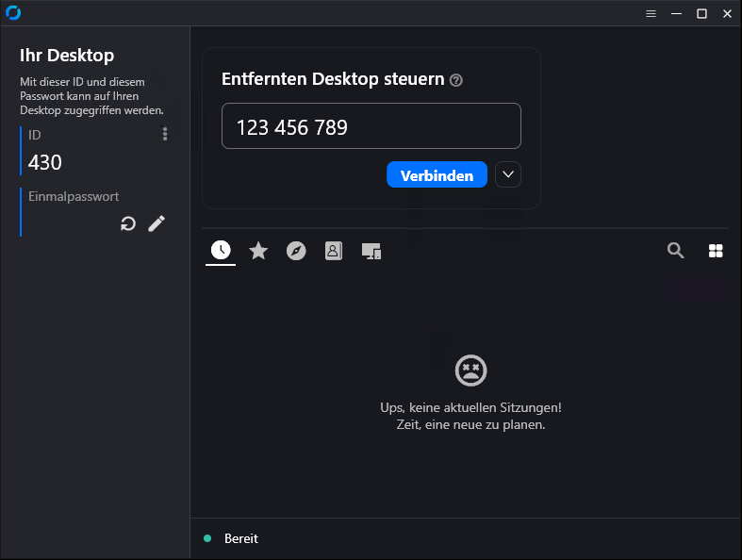Open the search icon in sessions panel

tap(675, 250)
